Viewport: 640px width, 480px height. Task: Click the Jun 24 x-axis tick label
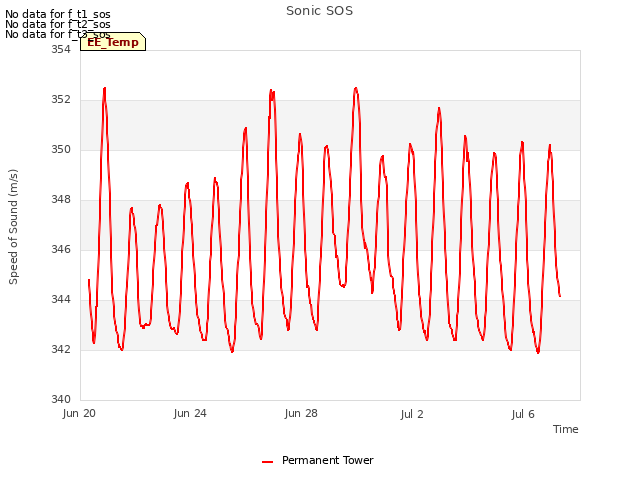coord(190,413)
